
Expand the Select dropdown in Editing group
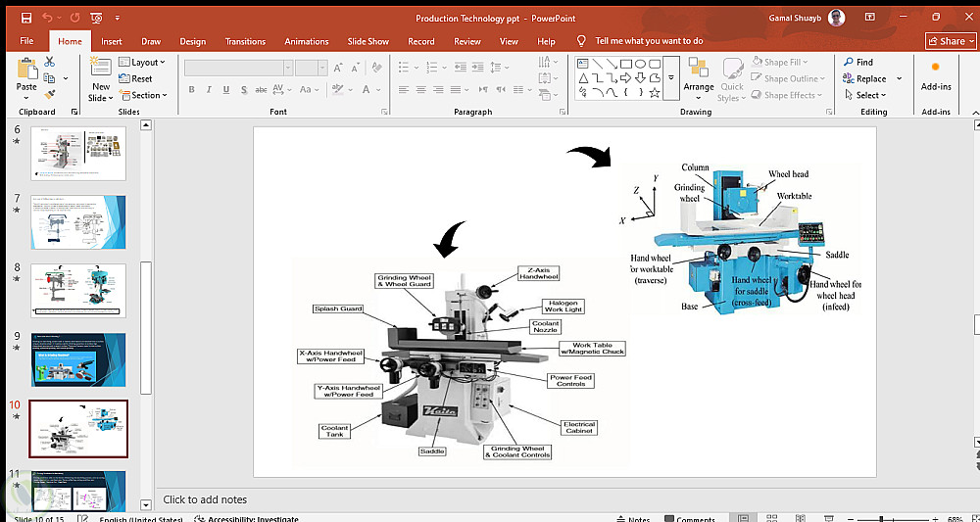pyautogui.click(x=865, y=95)
